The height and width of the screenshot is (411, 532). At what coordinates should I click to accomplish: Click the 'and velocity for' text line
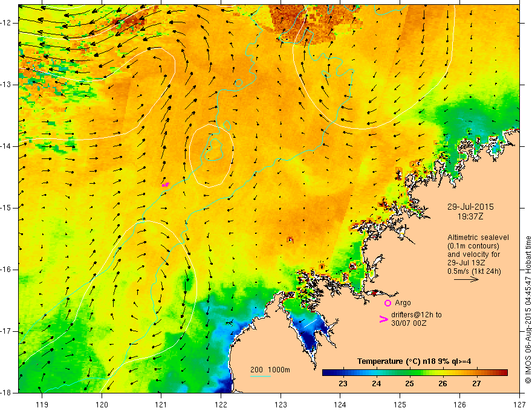coord(473,254)
